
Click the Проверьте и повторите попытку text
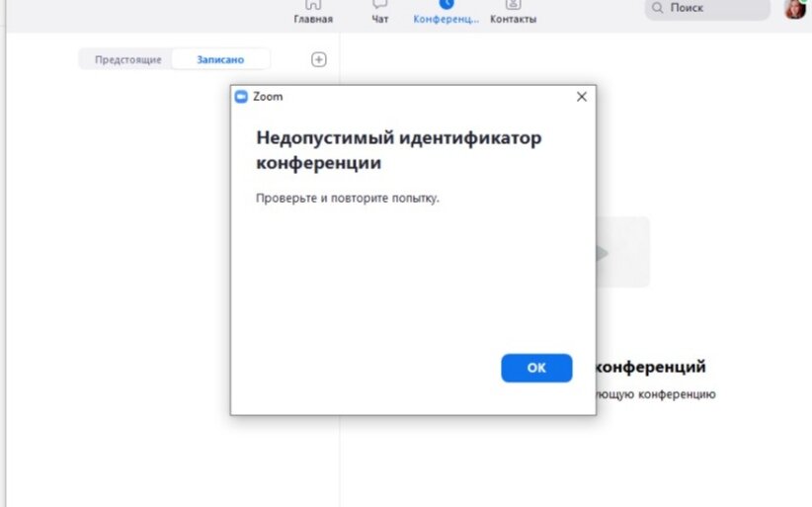[x=348, y=198]
